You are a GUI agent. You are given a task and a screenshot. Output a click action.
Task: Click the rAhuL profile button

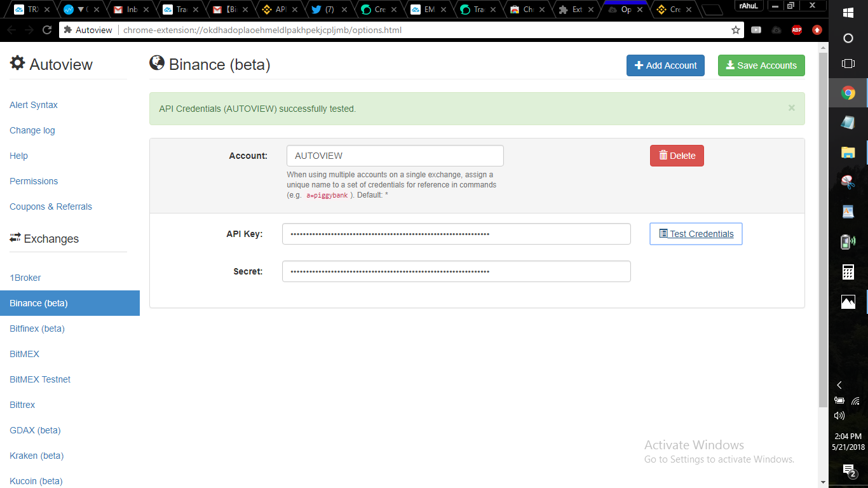(749, 5)
